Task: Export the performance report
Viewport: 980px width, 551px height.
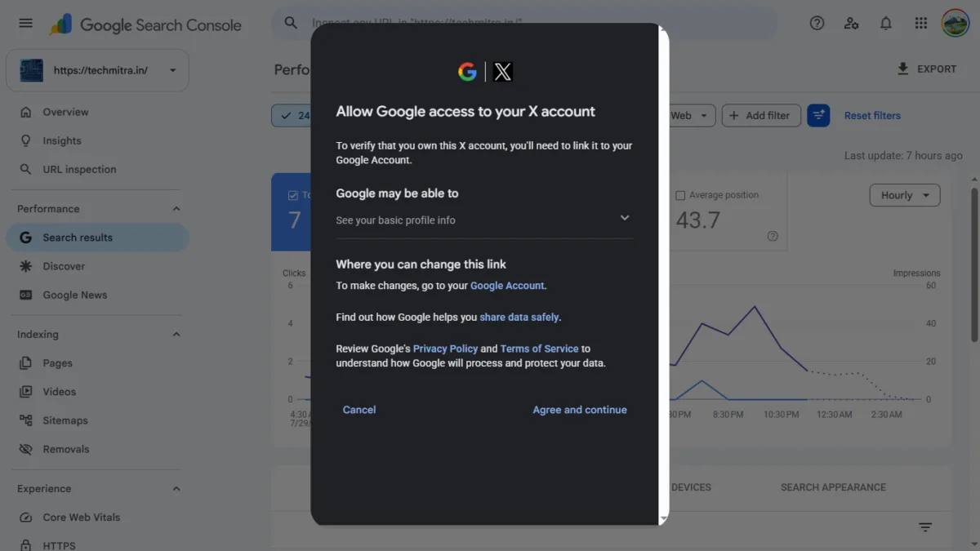Action: tap(927, 69)
